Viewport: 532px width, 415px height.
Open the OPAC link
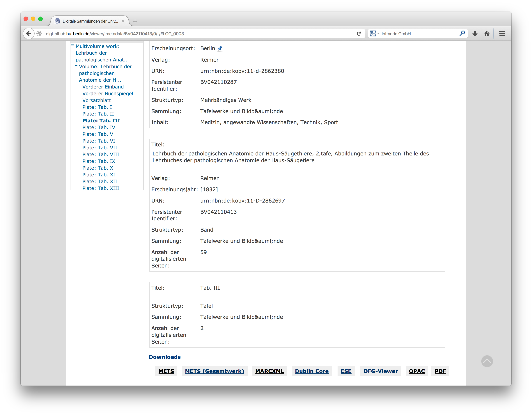416,371
